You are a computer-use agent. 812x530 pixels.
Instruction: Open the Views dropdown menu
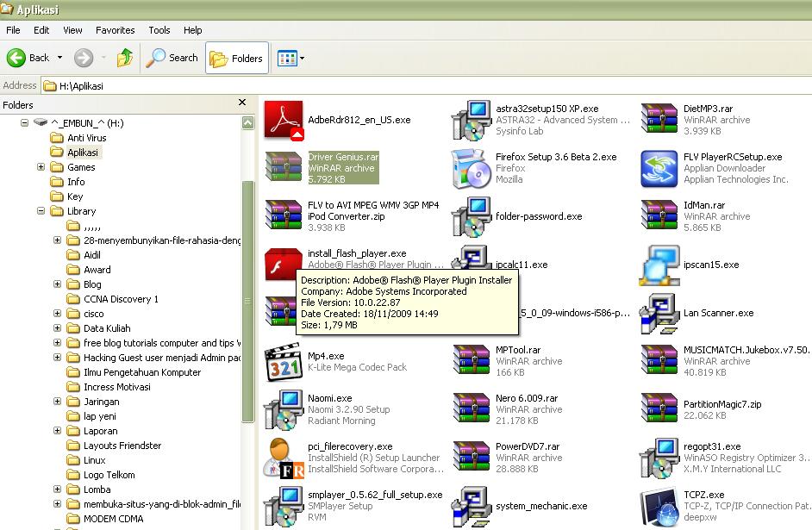pos(290,58)
